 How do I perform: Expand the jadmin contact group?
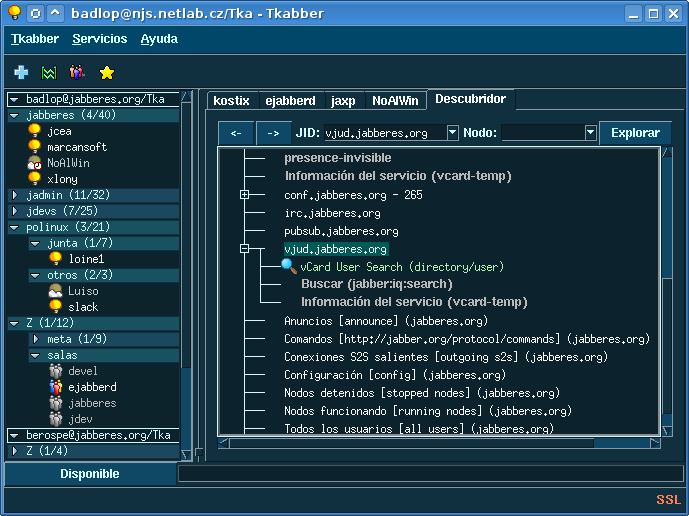(x=15, y=195)
